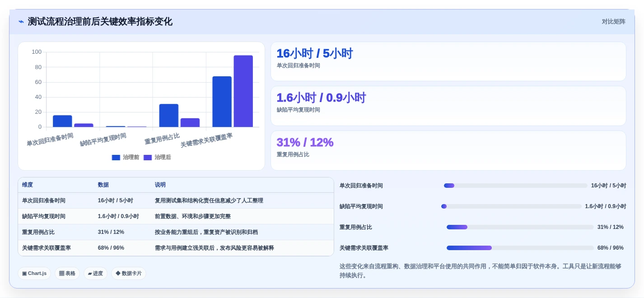Viewport: 644px width, 298px height.
Task: Click the 31% / 12% data card
Action: [x=448, y=150]
